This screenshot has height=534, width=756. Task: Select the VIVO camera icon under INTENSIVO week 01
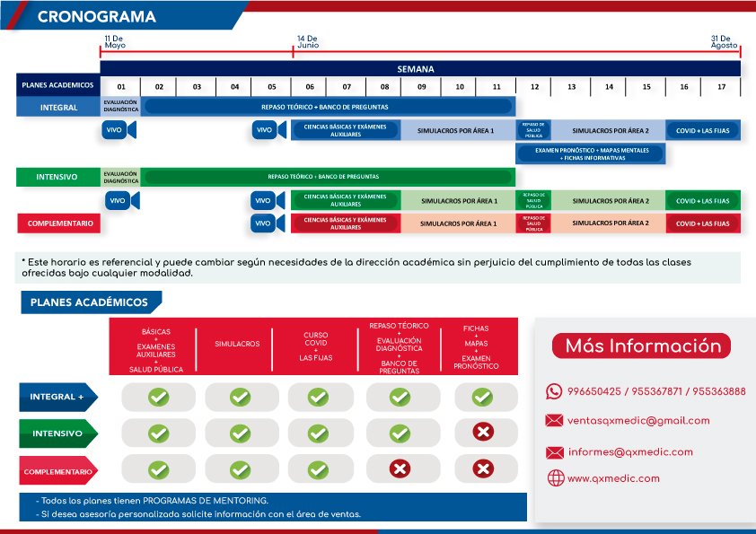[x=122, y=200]
